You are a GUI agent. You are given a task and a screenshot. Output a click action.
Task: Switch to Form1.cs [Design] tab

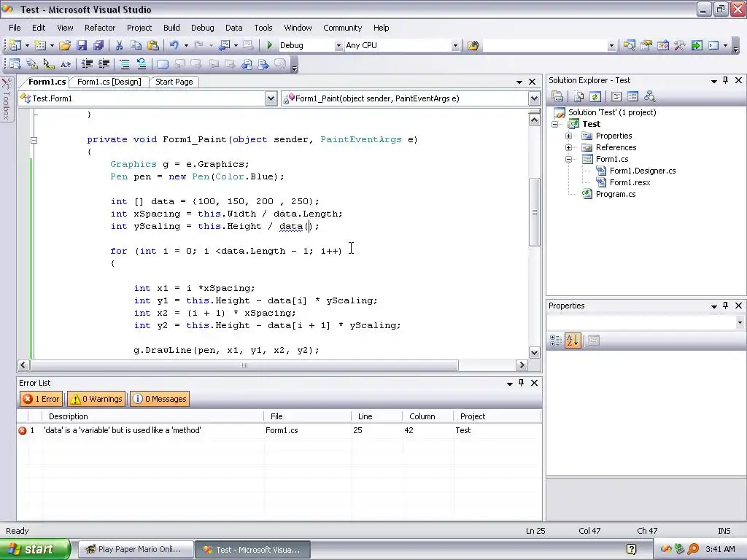[x=109, y=82]
